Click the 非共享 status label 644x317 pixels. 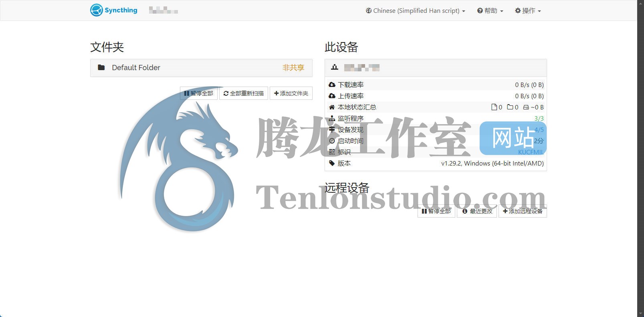click(293, 68)
